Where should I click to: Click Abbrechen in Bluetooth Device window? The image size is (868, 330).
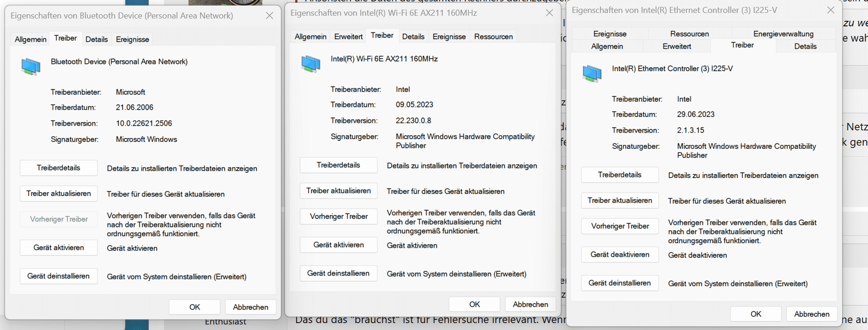point(250,307)
